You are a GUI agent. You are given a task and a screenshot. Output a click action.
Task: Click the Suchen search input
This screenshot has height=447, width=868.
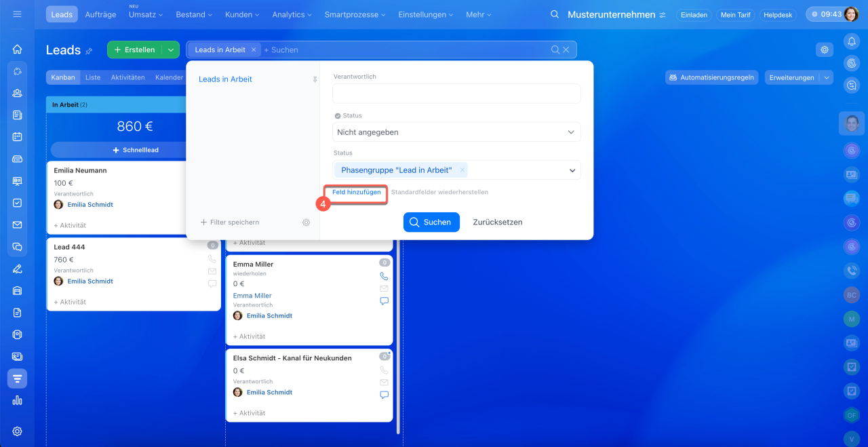(x=407, y=50)
